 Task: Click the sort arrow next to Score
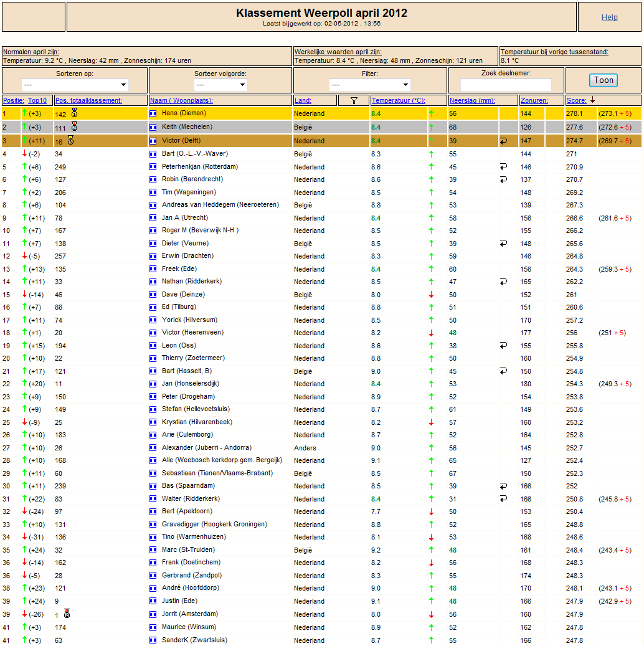pyautogui.click(x=592, y=100)
